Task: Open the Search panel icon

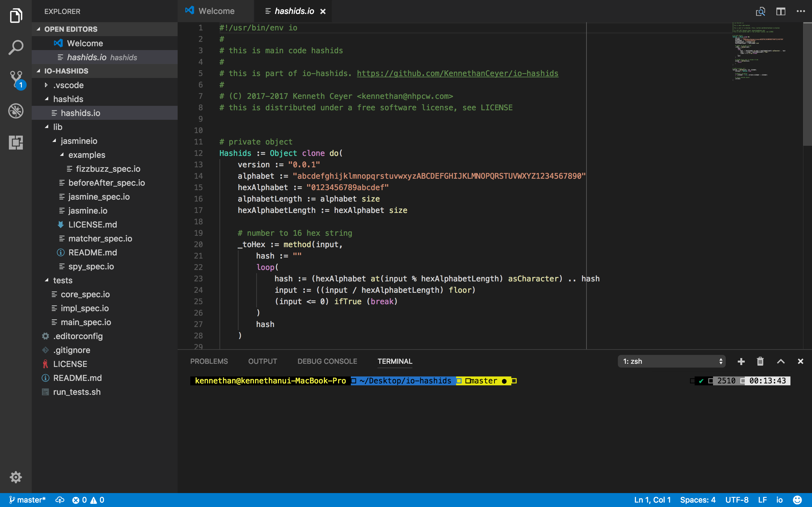Action: [16, 47]
